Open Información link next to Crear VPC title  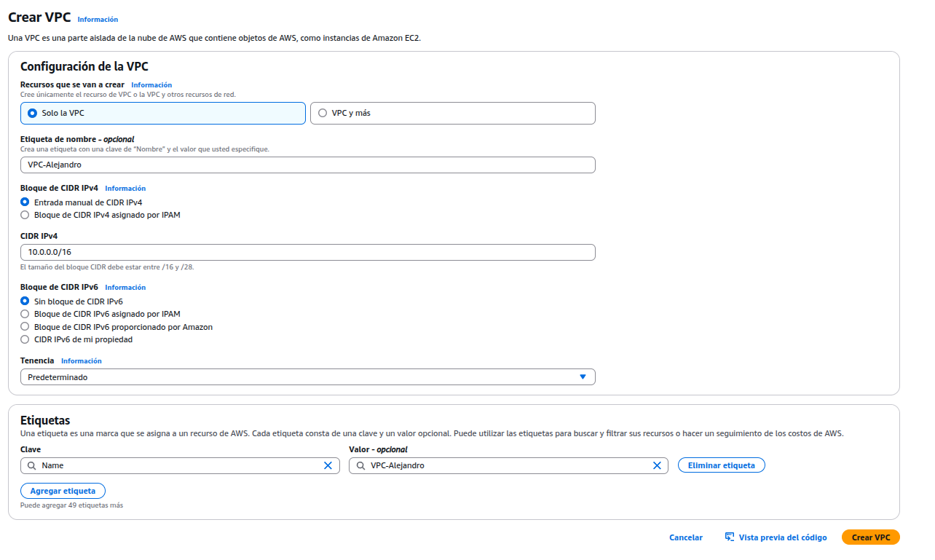click(x=98, y=20)
